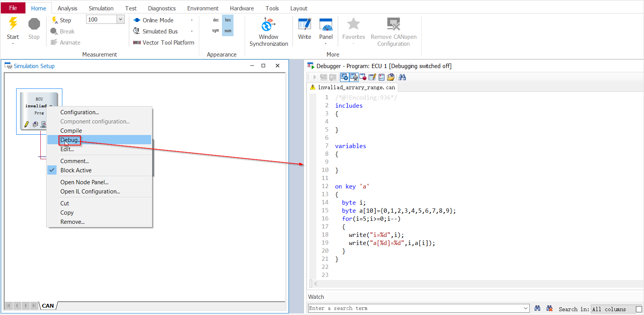The width and height of the screenshot is (644, 315).
Task: Click the Start measurement lightning icon
Action: [x=13, y=24]
